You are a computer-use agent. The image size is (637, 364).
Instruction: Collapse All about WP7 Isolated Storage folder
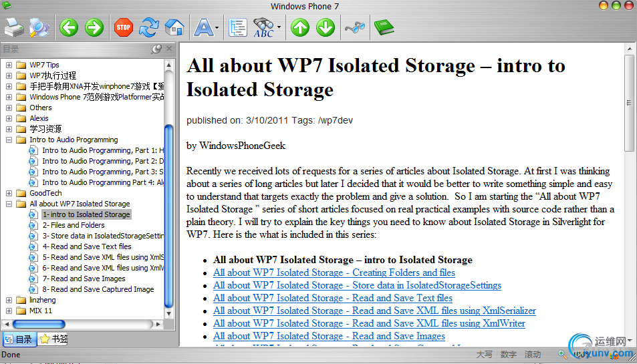pyautogui.click(x=9, y=204)
